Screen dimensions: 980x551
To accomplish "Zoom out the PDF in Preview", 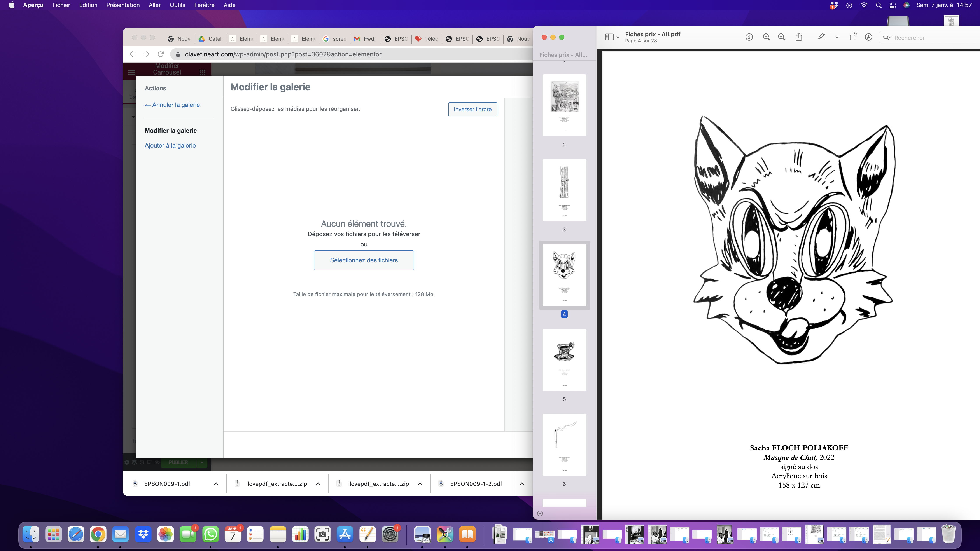I will coord(766,37).
